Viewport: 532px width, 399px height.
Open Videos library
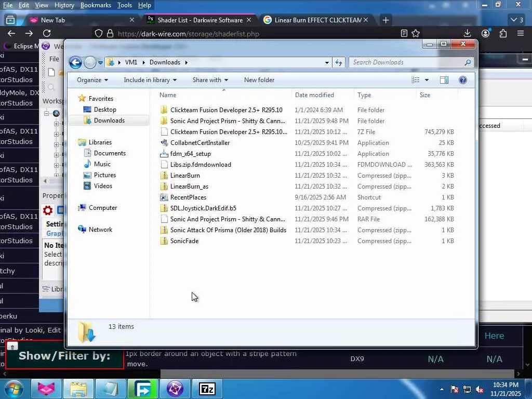click(x=103, y=186)
